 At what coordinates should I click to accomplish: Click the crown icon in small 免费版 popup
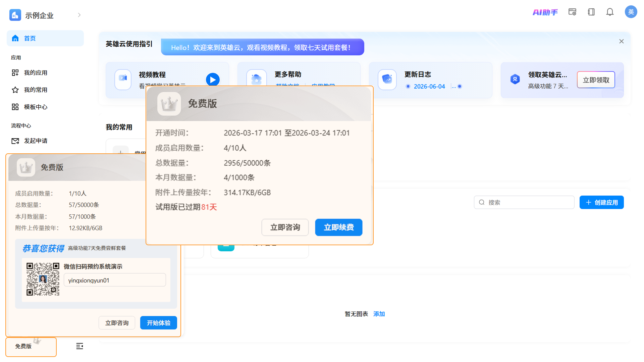pyautogui.click(x=26, y=167)
